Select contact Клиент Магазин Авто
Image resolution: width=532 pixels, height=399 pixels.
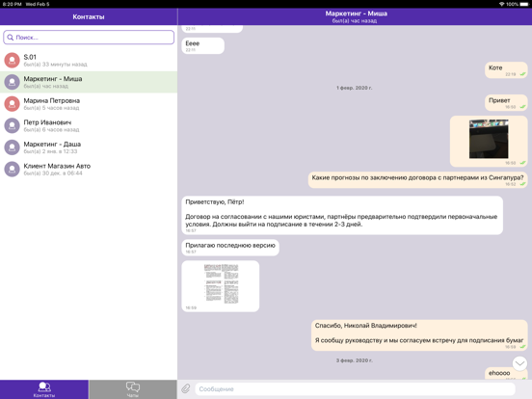(89, 169)
